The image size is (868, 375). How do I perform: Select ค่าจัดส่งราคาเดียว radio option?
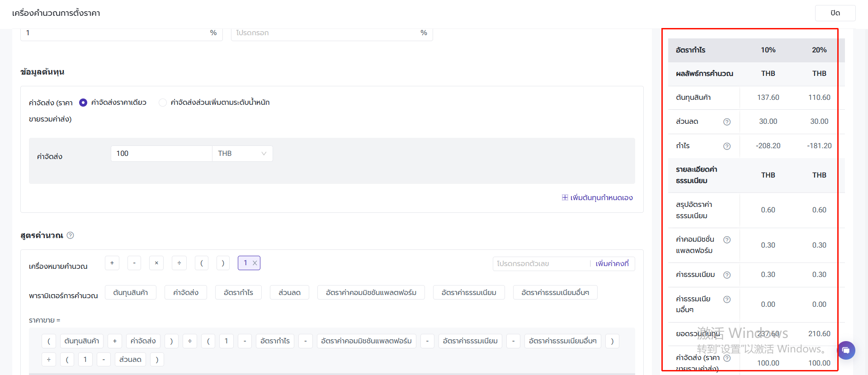[83, 103]
